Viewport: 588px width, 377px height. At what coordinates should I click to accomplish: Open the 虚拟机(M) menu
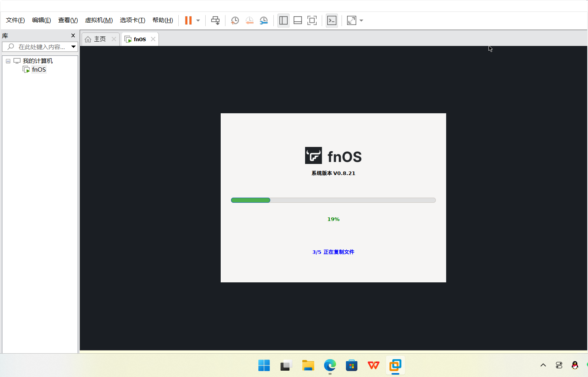pos(99,20)
